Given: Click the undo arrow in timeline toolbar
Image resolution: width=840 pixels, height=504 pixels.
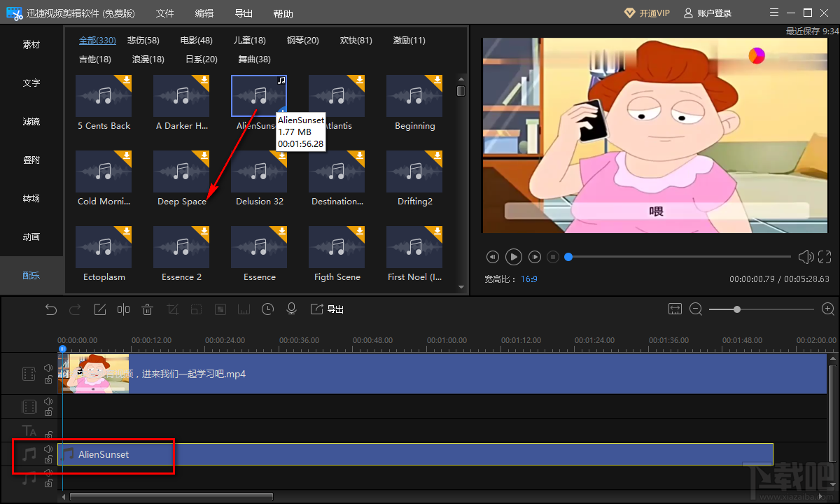Looking at the screenshot, I should point(51,309).
